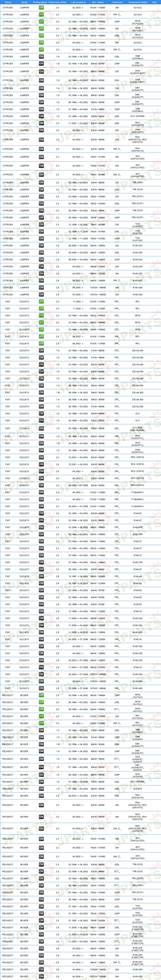Click the Rodzaj paliwa column header
Viewport: 161px width, 980px height.
pyautogui.click(x=40, y=2)
